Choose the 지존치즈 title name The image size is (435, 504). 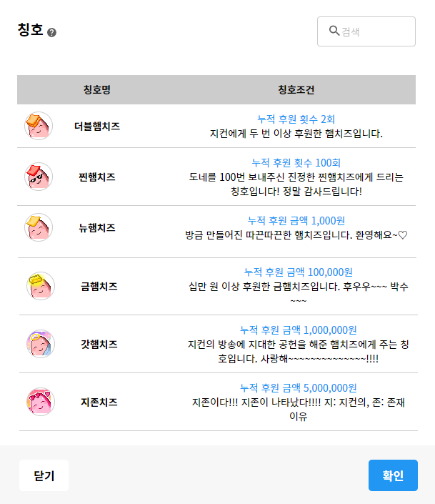tap(99, 402)
